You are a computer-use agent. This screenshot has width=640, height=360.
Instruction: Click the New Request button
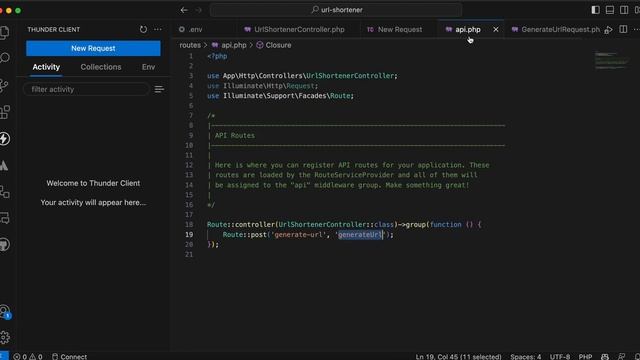click(93, 48)
